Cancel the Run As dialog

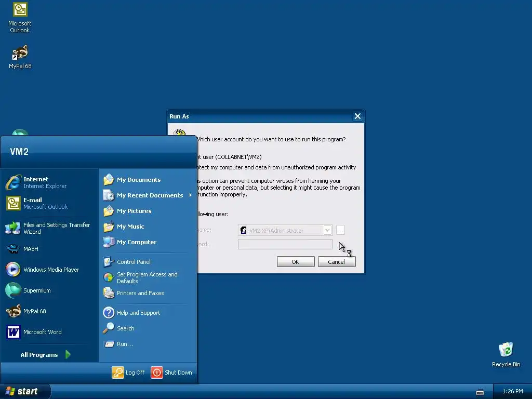337,262
